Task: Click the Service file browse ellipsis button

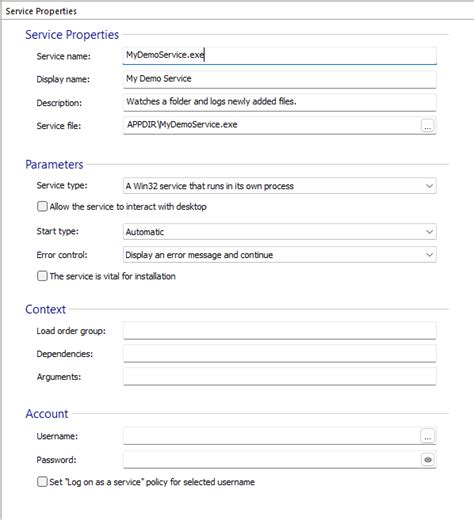Action: (427, 126)
